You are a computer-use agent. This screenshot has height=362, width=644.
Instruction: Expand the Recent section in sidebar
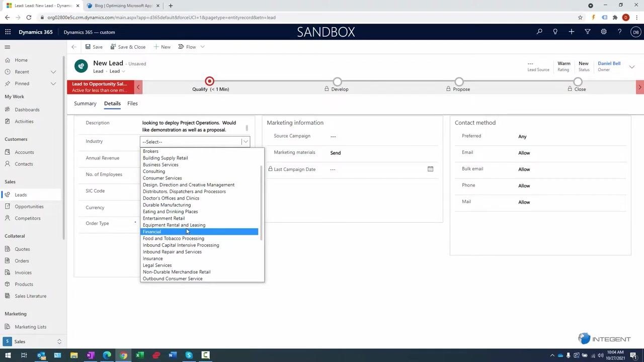click(53, 72)
